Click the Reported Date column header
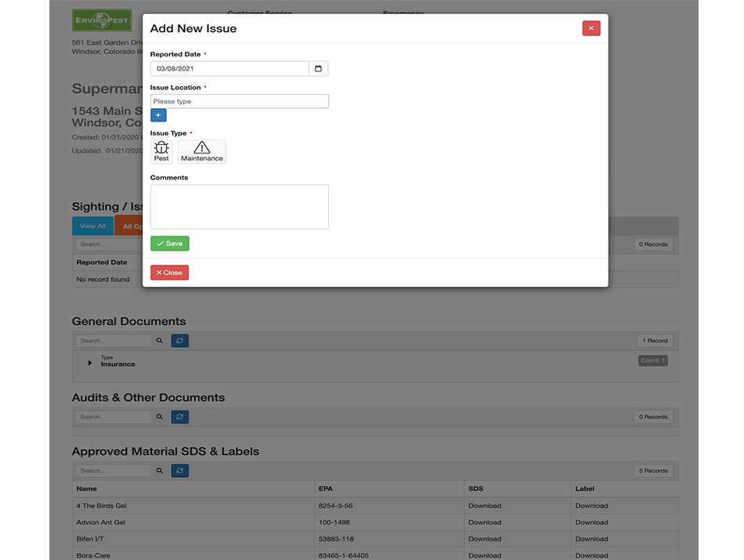744x560 pixels. click(102, 262)
